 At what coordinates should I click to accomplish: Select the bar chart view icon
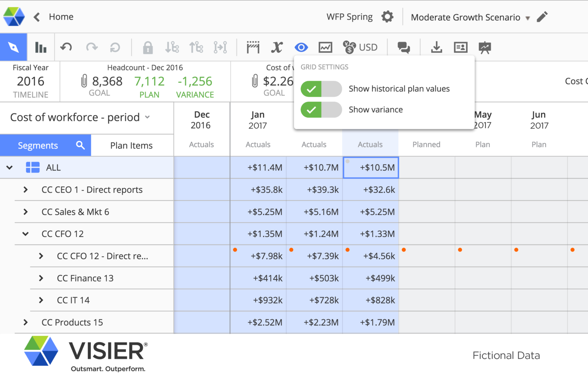click(x=40, y=47)
